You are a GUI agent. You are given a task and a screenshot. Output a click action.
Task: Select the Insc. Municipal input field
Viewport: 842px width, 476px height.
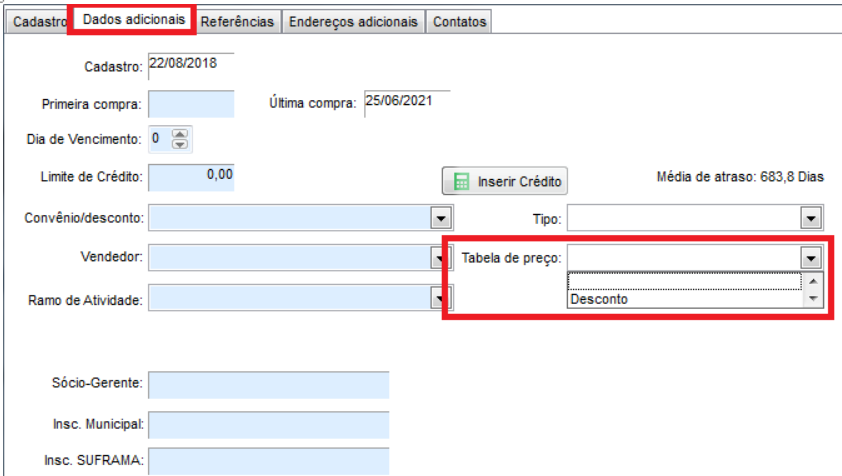click(268, 424)
